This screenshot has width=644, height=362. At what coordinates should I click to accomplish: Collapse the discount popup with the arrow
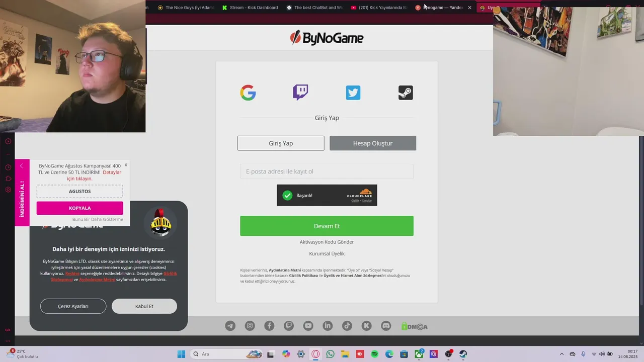click(22, 166)
